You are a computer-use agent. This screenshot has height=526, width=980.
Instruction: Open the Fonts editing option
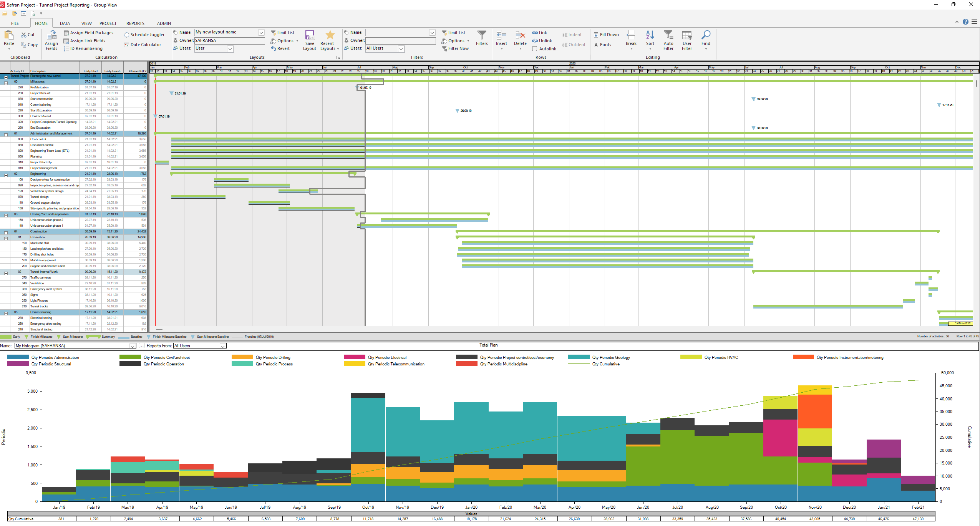coord(602,45)
